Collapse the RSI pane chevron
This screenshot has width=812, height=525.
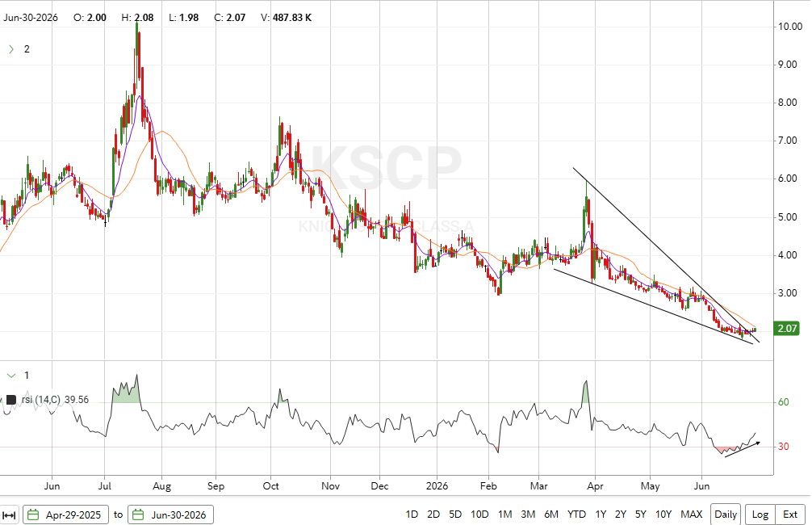[x=10, y=376]
